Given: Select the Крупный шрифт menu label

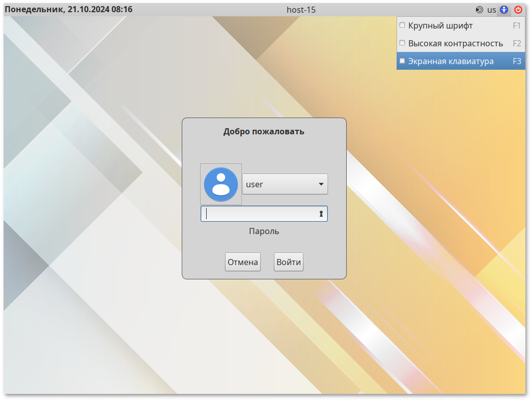Looking at the screenshot, I should (440, 25).
